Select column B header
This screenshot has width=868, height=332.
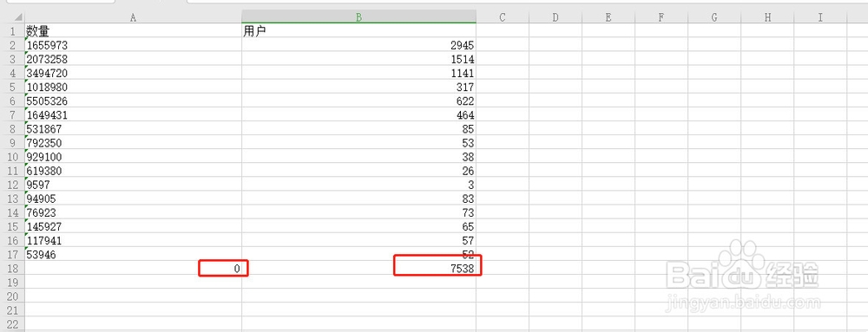[x=358, y=17]
